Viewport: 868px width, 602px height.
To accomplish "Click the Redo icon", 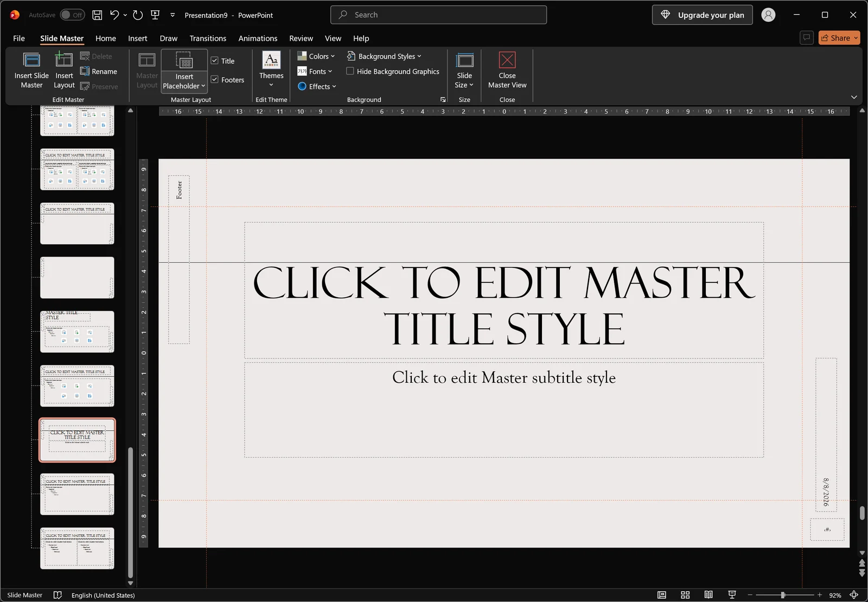I will pos(138,15).
